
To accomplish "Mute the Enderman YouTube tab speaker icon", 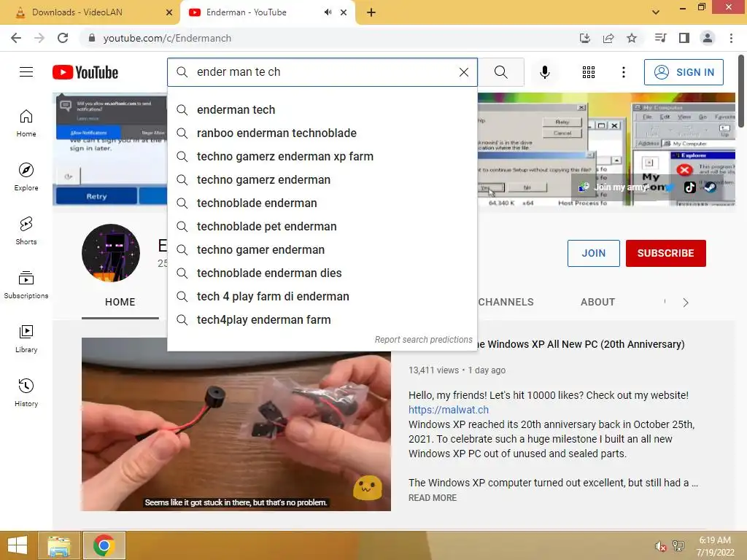I will tap(328, 12).
